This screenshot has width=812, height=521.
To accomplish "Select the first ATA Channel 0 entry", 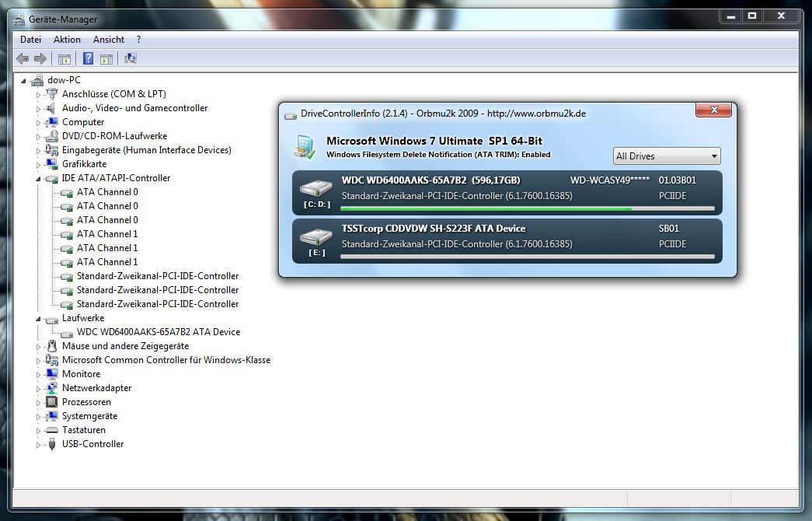I will (x=107, y=192).
